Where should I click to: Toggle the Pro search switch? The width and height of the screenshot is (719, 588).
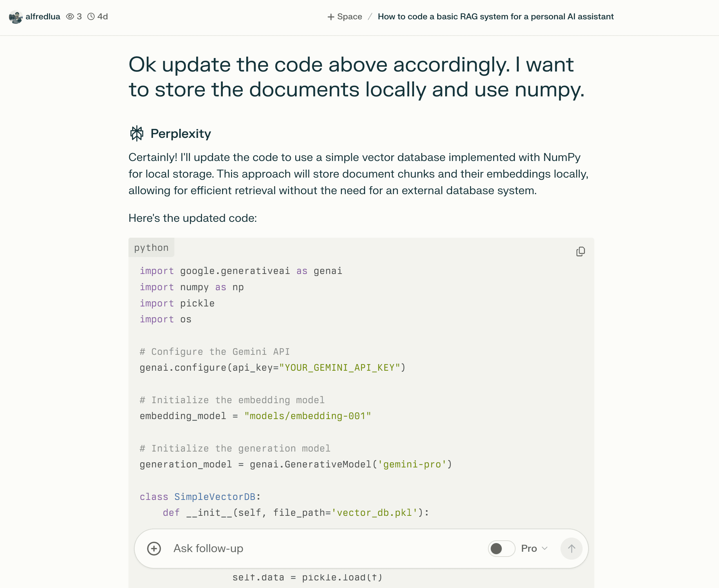(501, 549)
